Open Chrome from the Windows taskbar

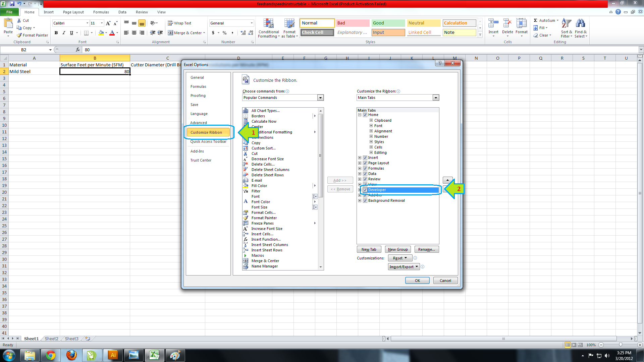51,355
